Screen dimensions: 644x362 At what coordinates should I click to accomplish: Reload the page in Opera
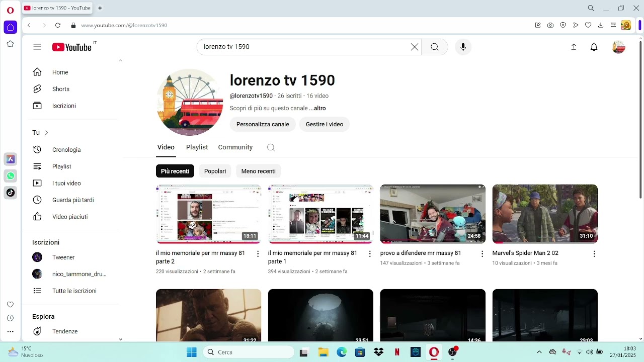58,25
